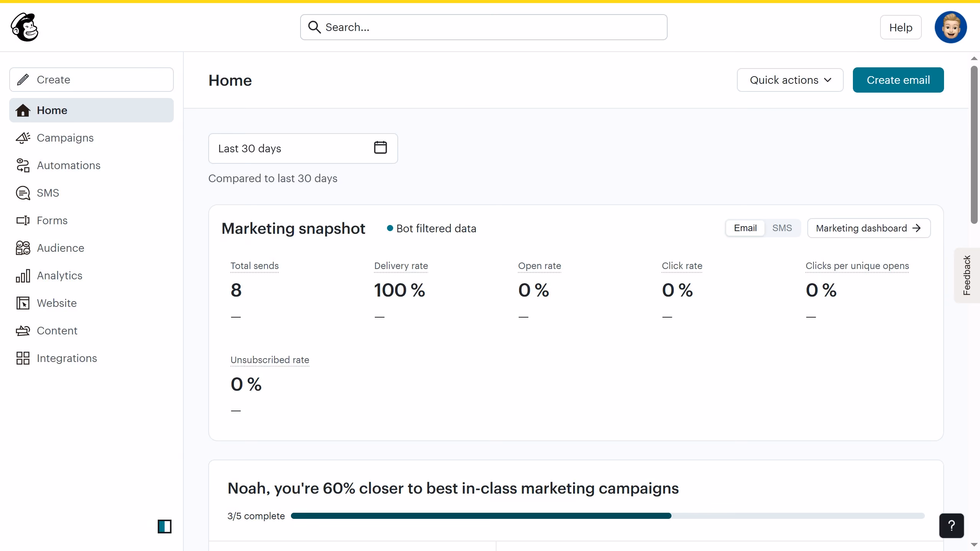Image resolution: width=980 pixels, height=551 pixels.
Task: Click the Unsubscribed rate label
Action: [270, 360]
